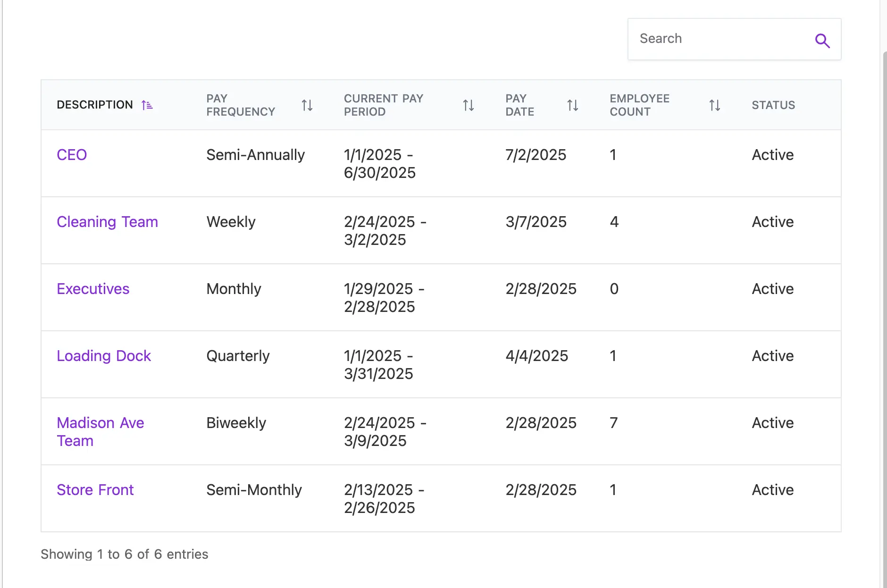Open the Loading Dock pay group
This screenshot has width=887, height=588.
pos(104,356)
